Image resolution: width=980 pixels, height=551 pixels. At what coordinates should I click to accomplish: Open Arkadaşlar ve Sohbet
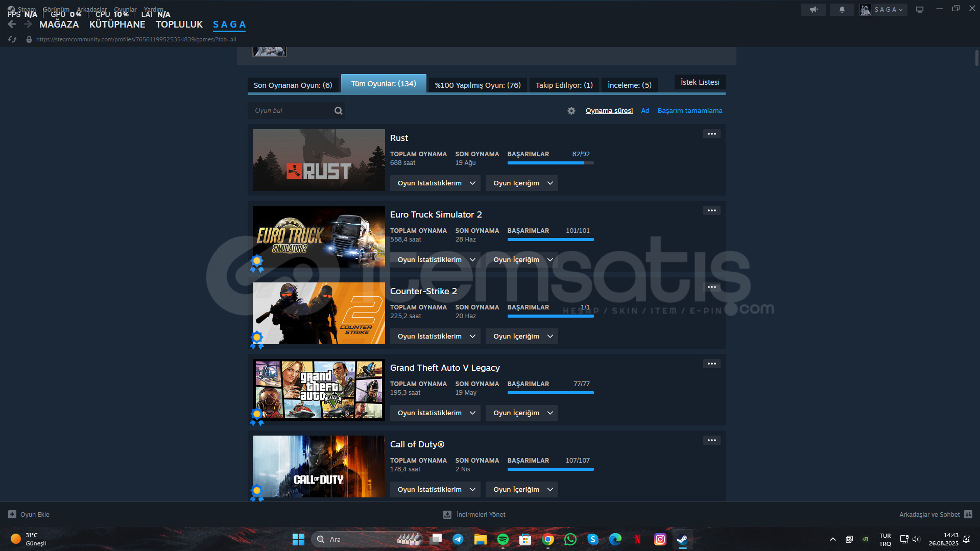coord(929,514)
